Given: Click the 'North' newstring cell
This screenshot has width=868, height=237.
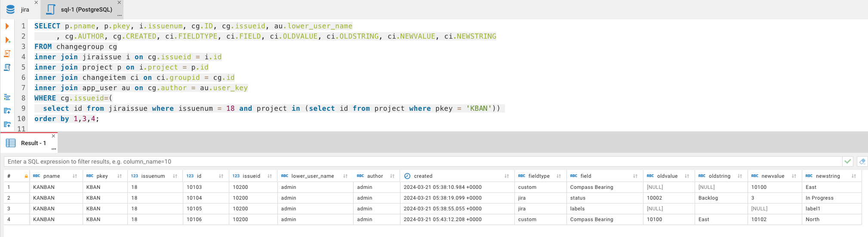Looking at the screenshot, I should pos(832,219).
